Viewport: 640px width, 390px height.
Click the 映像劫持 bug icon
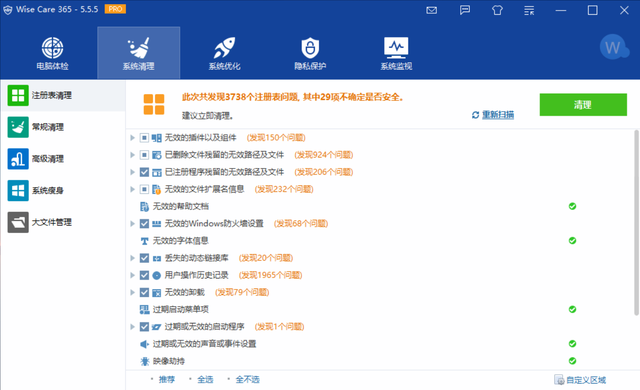(144, 361)
